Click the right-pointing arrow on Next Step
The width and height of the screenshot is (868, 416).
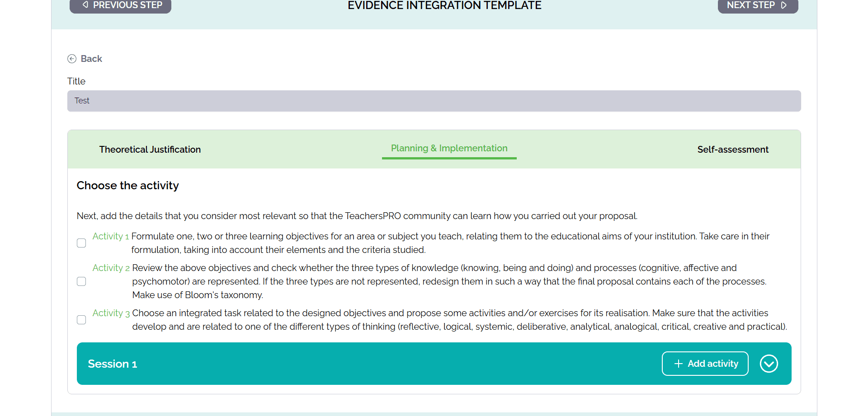[x=784, y=5]
